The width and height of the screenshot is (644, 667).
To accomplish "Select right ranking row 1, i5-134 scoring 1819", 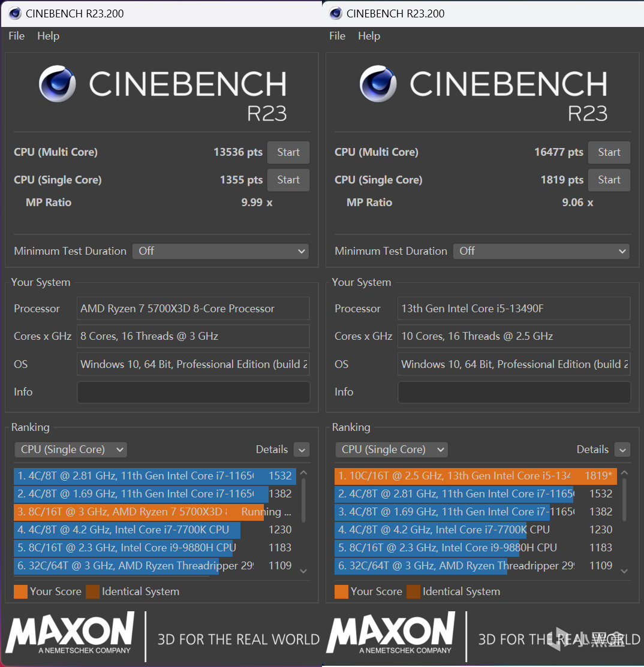I will [476, 476].
